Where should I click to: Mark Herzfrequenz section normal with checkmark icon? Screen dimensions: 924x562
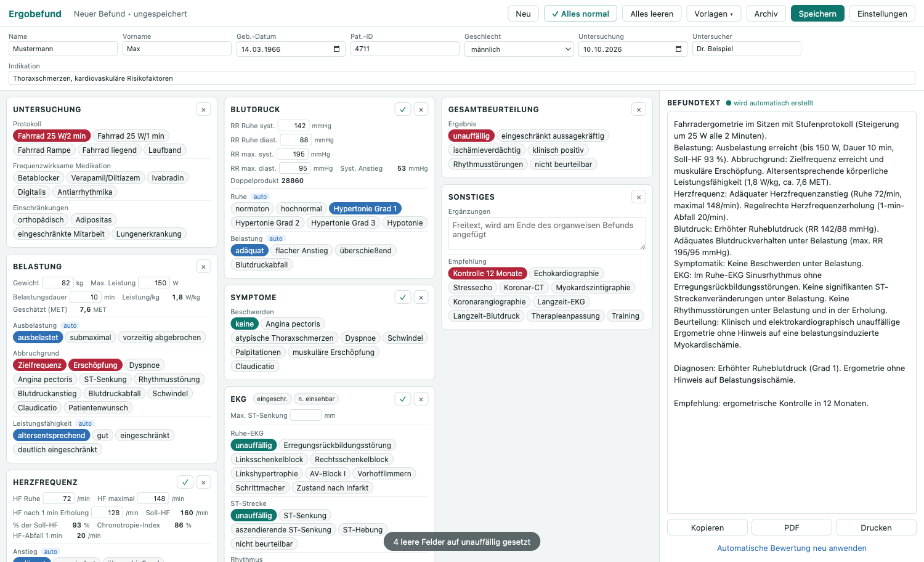point(185,482)
